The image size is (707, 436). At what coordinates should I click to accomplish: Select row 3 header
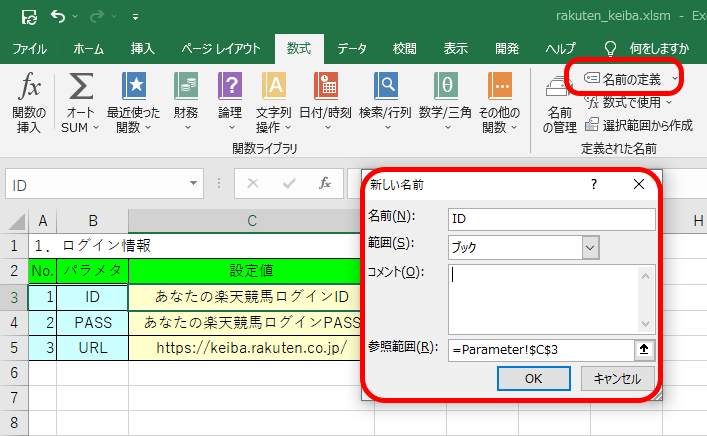coord(14,297)
